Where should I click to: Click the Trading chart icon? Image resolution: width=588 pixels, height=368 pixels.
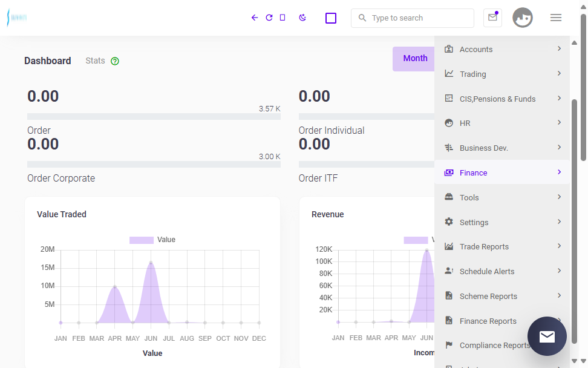[448, 73]
